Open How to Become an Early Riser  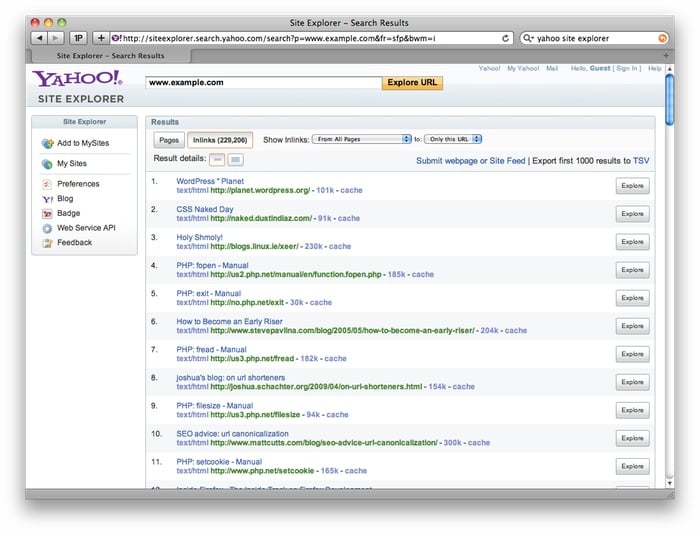(x=229, y=321)
